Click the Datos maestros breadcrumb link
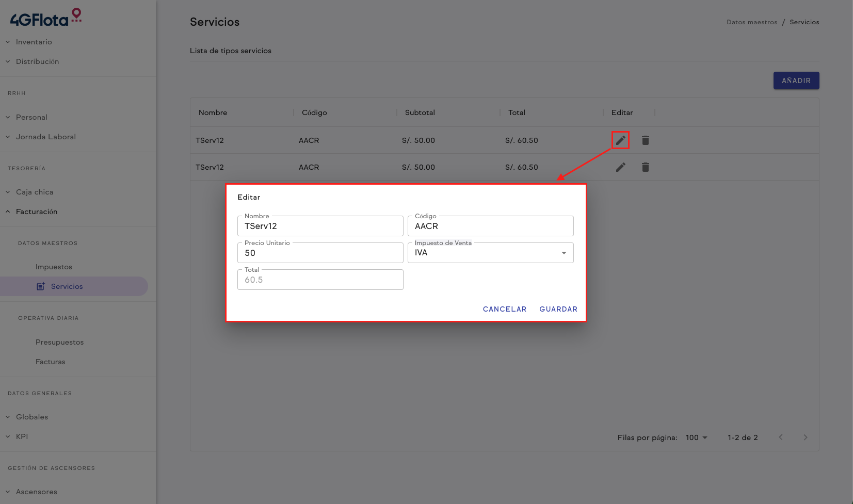 (x=751, y=22)
